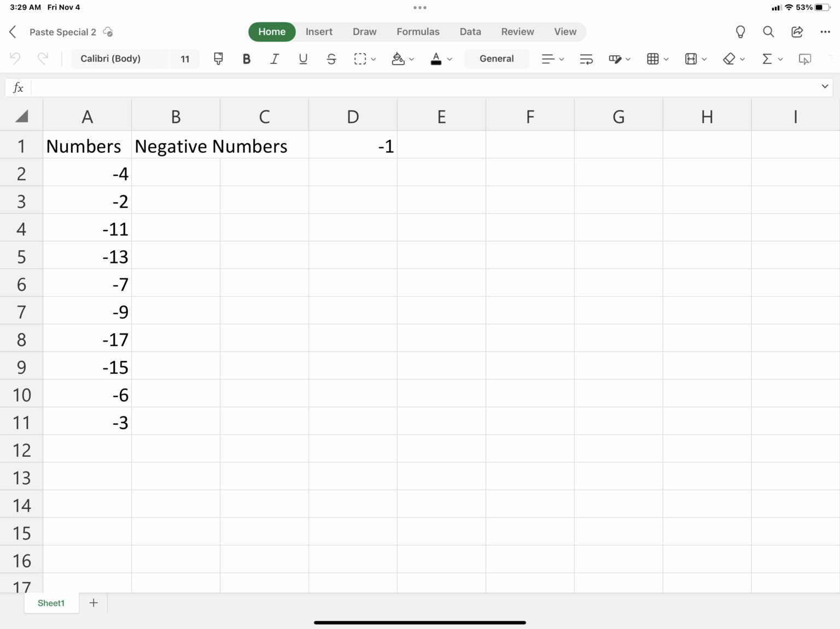Click the AutoSum icon
The height and width of the screenshot is (629, 840).
[x=768, y=58]
